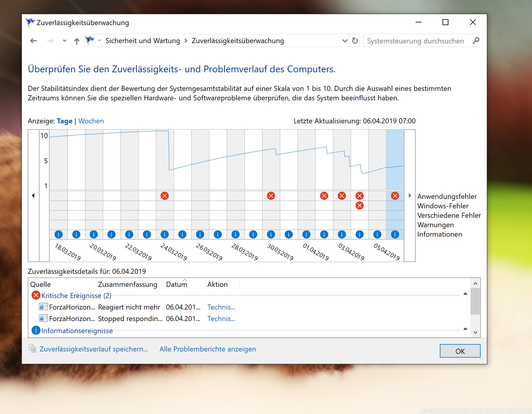Go back using the navigation back arrow
532x414 pixels.
pyautogui.click(x=33, y=41)
